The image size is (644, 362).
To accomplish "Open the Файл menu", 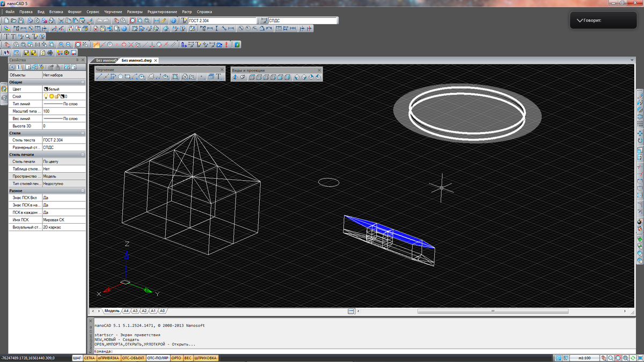I will pos(10,12).
